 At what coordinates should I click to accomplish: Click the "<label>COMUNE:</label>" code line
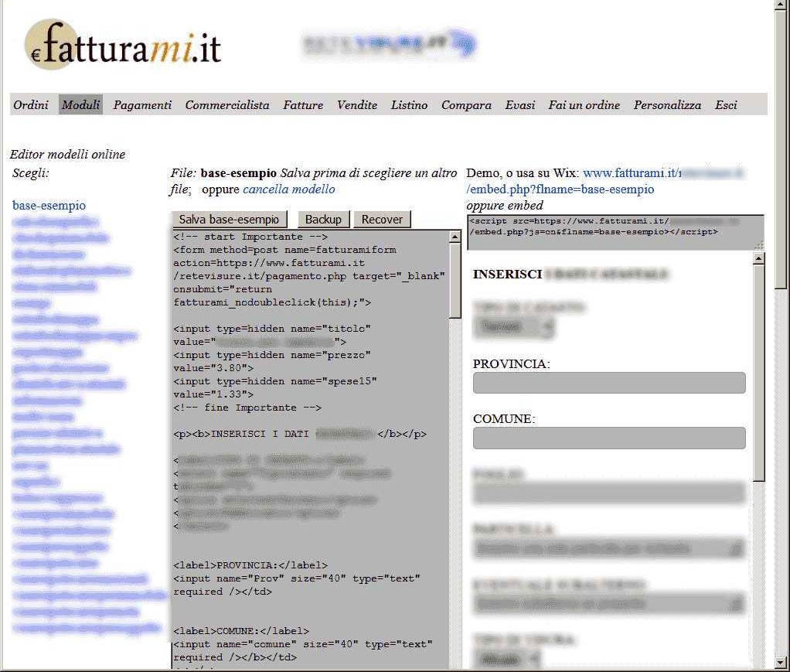click(241, 631)
